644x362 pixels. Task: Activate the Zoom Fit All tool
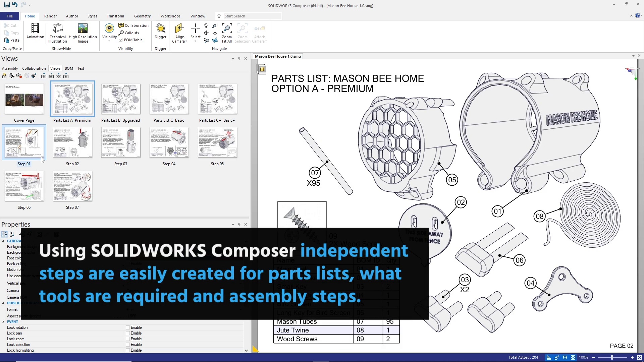click(x=227, y=33)
